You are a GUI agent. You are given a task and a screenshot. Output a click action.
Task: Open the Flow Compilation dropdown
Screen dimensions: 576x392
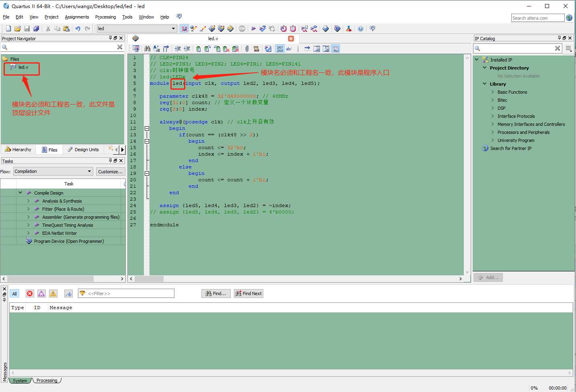(x=53, y=171)
